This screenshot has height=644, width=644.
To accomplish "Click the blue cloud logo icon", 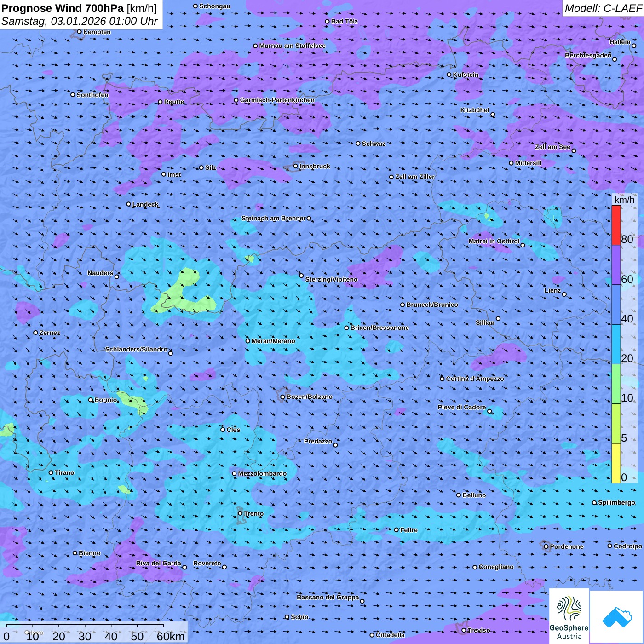I will [x=617, y=617].
